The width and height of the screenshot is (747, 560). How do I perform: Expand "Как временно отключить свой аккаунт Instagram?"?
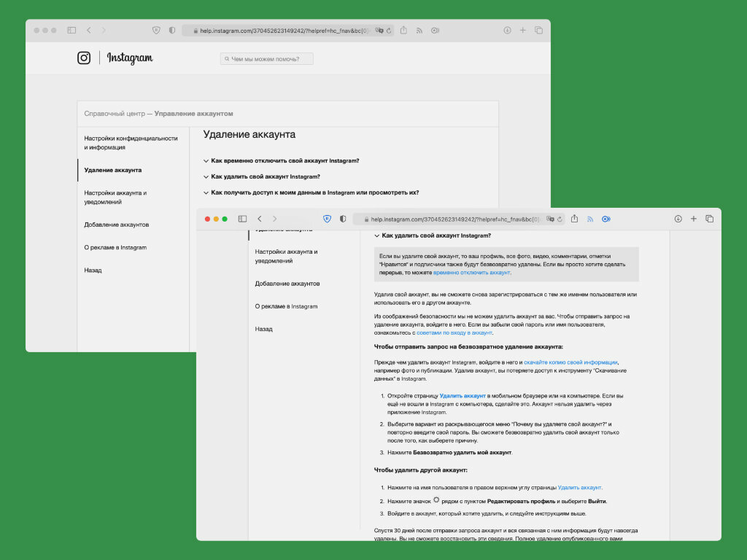click(281, 161)
